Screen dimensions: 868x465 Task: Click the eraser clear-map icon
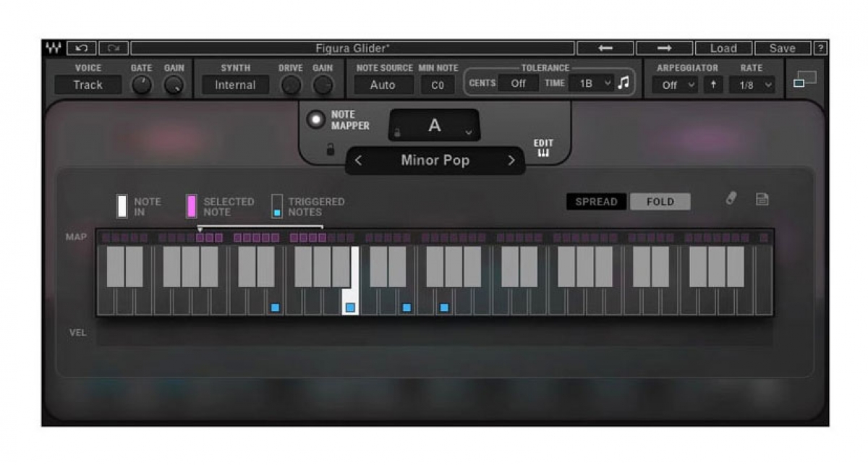click(x=731, y=198)
